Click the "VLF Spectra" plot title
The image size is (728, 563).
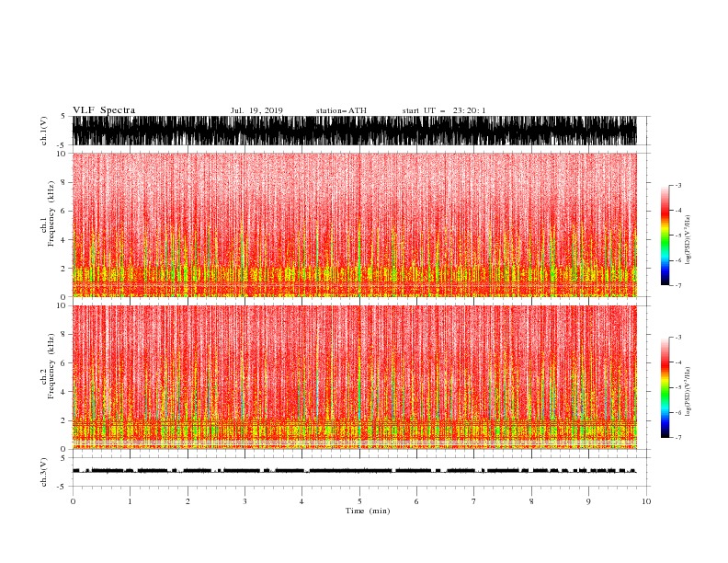[x=104, y=110]
